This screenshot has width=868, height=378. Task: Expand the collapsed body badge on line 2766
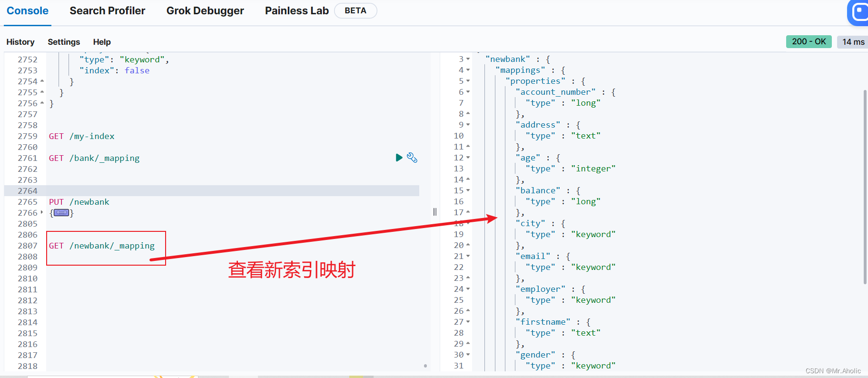tap(61, 213)
